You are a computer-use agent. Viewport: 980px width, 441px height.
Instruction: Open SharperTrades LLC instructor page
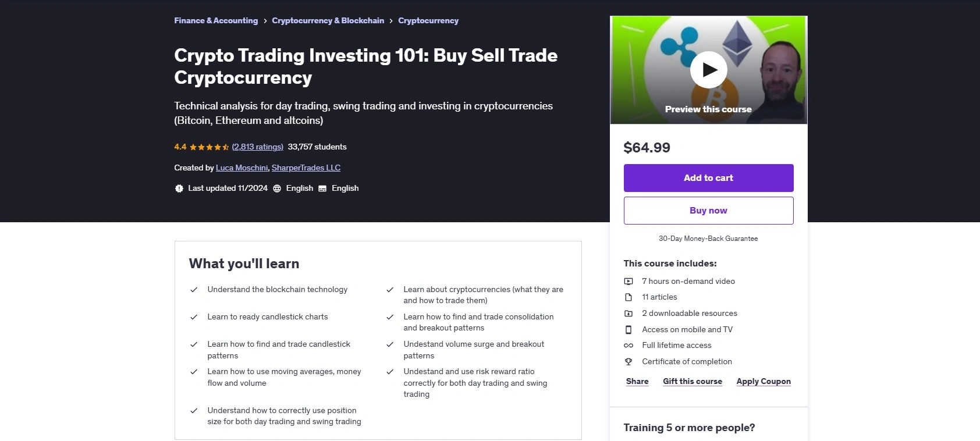(306, 168)
